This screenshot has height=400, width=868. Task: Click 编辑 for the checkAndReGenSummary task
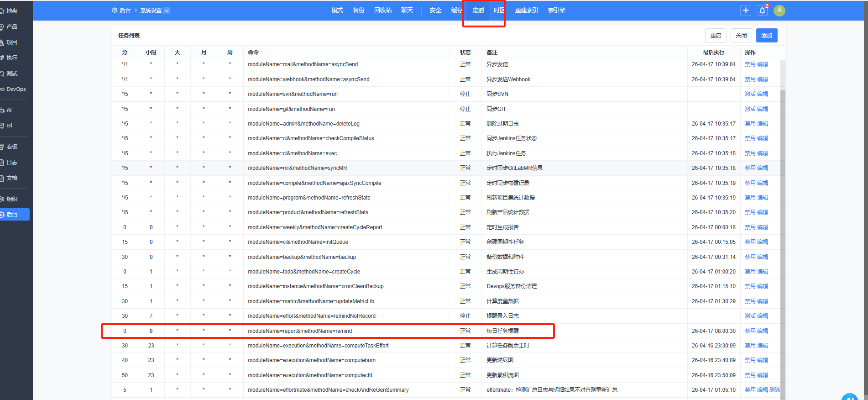click(763, 390)
